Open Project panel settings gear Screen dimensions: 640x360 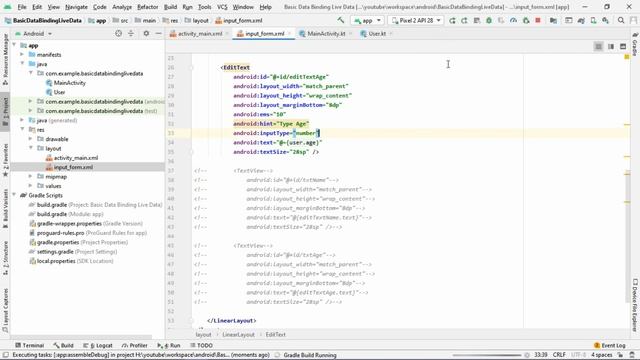(146, 33)
